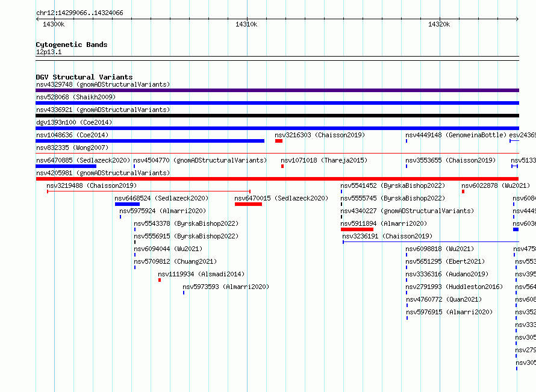The height and width of the screenshot is (392, 536).
Task: Select nsv4205981 gnomADStructuralVariants label
Action: (x=103, y=173)
